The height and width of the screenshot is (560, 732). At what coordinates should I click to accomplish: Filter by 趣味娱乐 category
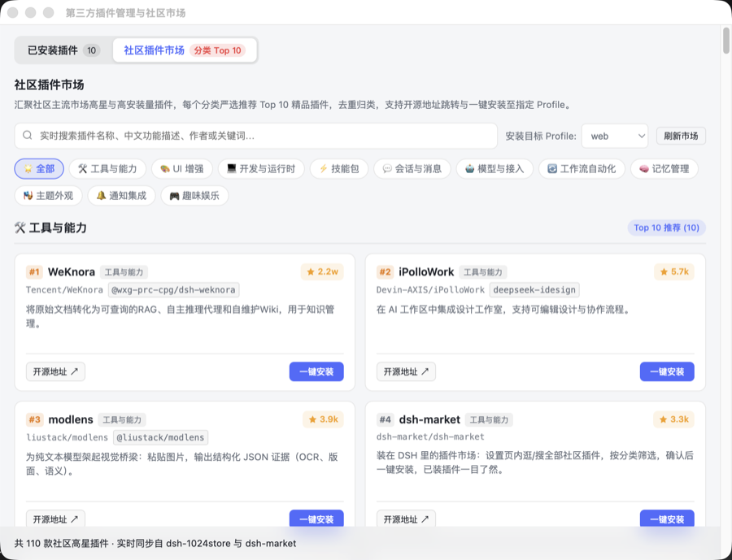[x=194, y=196]
